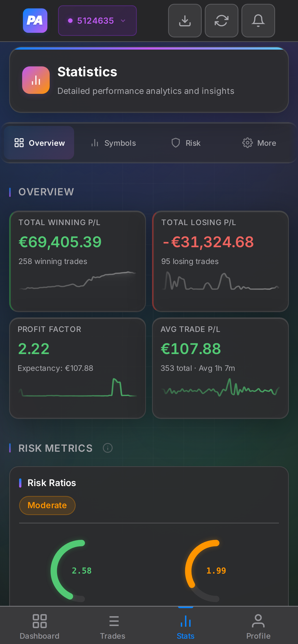This screenshot has width=298, height=644.
Task: Open the download/export icon in the header
Action: (x=185, y=21)
